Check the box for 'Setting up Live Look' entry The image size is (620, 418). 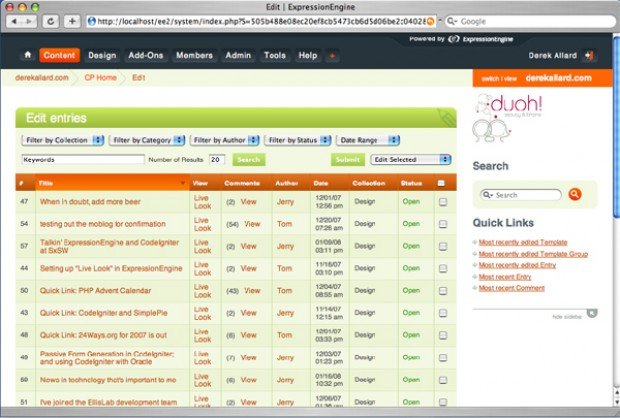click(x=443, y=269)
